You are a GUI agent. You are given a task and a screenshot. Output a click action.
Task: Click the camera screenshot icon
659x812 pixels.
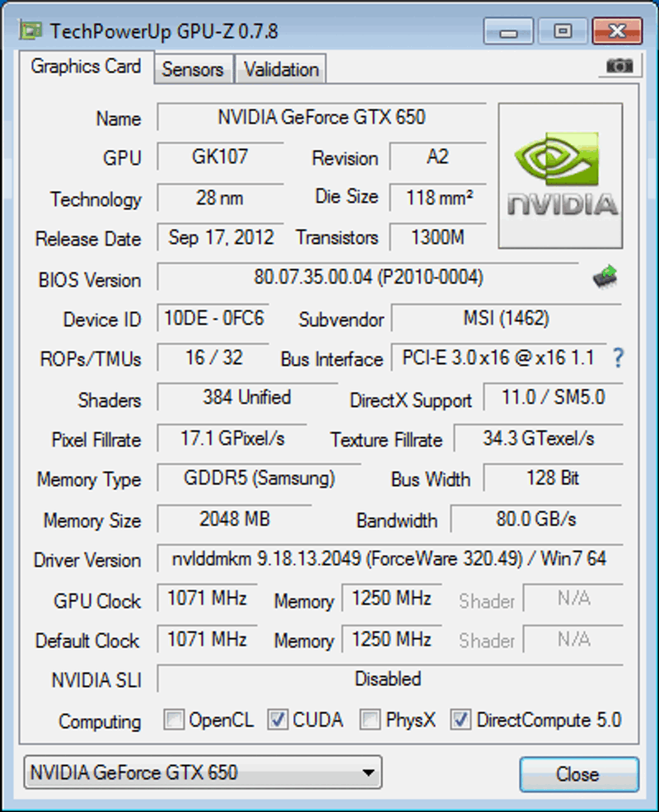point(619,66)
